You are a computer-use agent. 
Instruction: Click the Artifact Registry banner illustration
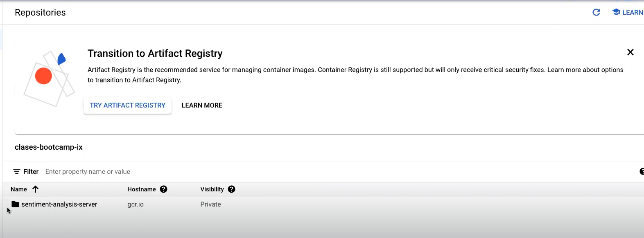coord(49,79)
